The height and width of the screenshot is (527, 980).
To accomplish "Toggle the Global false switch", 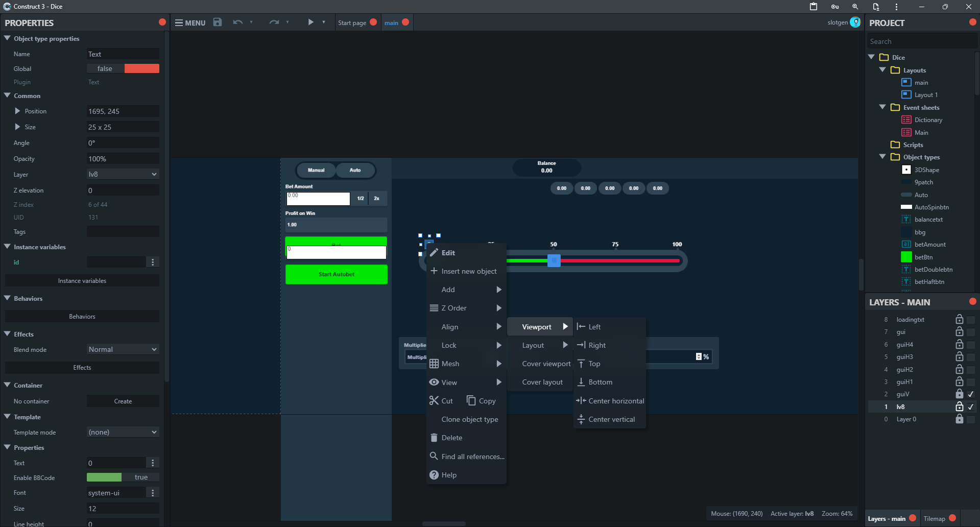I will [x=123, y=68].
